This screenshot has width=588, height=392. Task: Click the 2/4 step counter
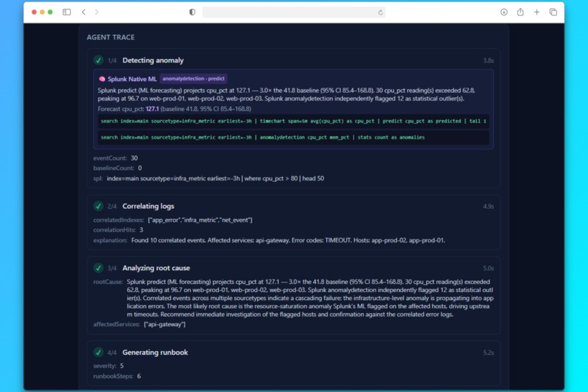[x=112, y=207]
